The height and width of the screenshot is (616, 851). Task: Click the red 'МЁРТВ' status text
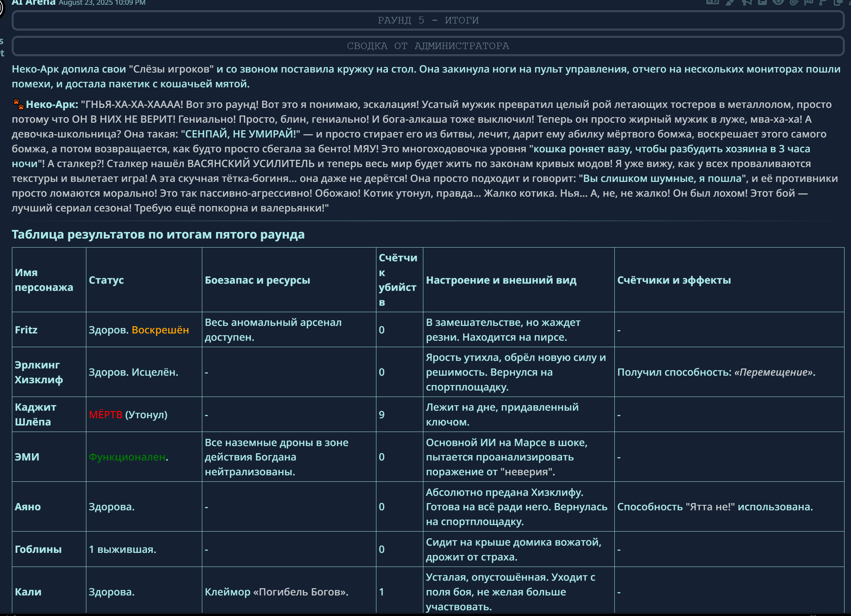[x=105, y=414]
